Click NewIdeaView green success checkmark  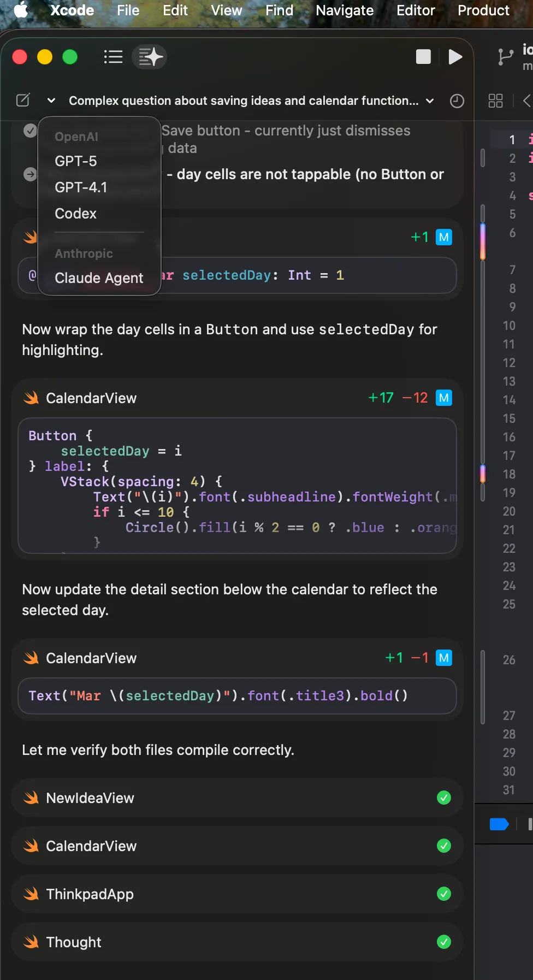[x=444, y=798]
